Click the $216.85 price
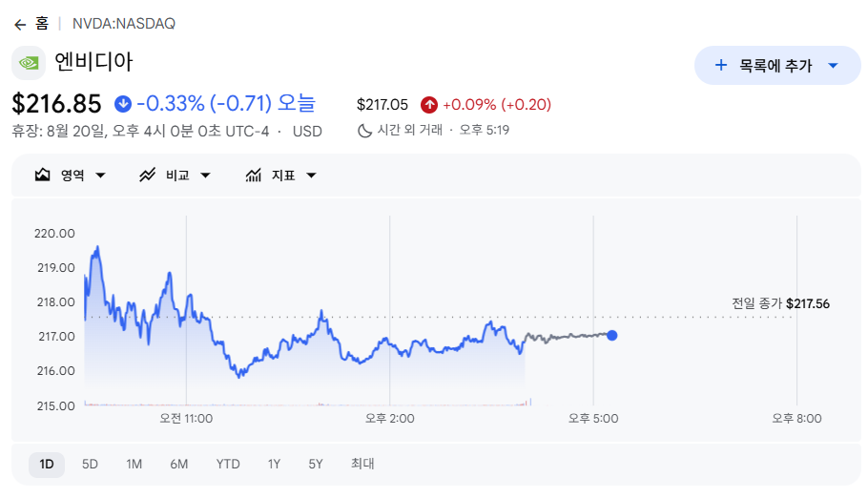 tap(56, 104)
